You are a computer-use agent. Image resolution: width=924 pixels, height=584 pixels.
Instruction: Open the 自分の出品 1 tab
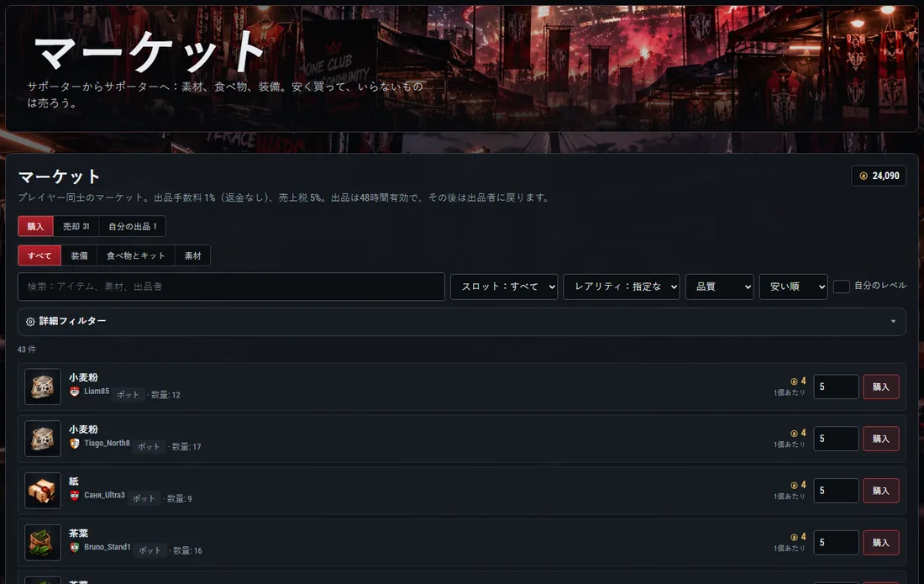click(x=133, y=226)
